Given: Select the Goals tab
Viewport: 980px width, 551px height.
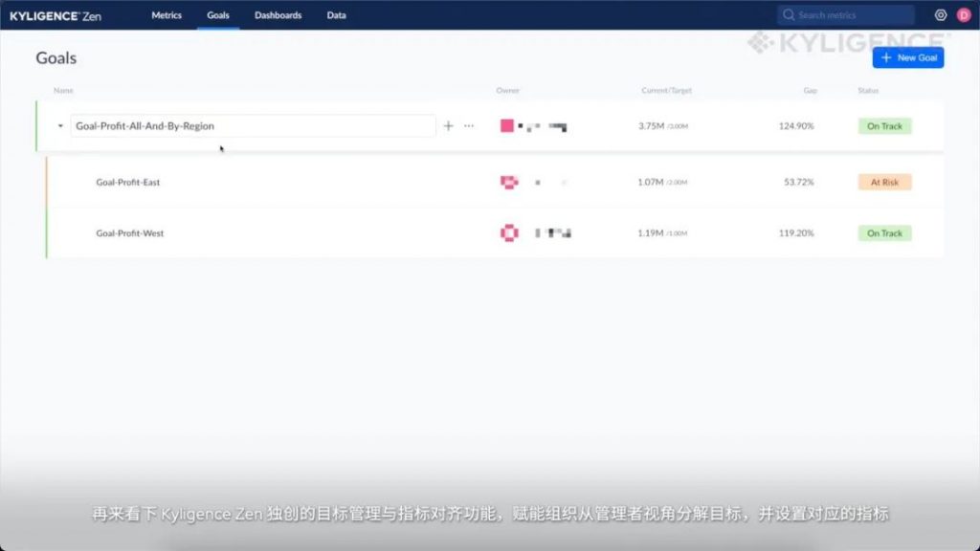Looking at the screenshot, I should click(218, 15).
